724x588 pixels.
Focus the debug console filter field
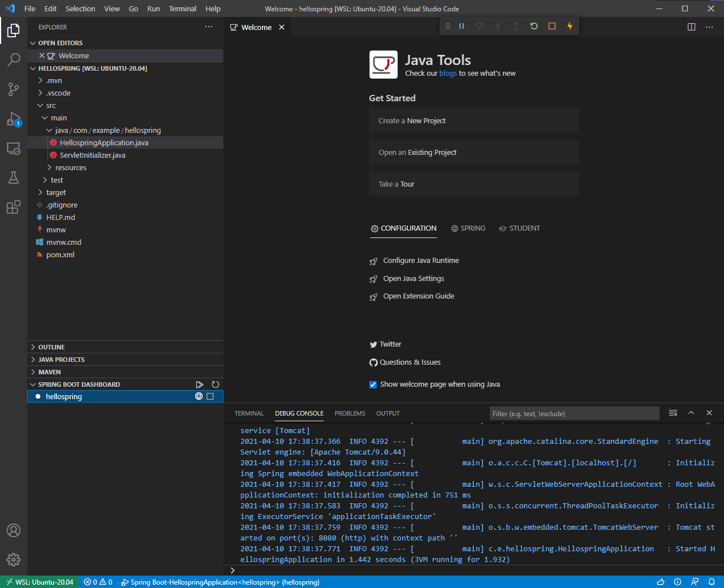(x=574, y=413)
